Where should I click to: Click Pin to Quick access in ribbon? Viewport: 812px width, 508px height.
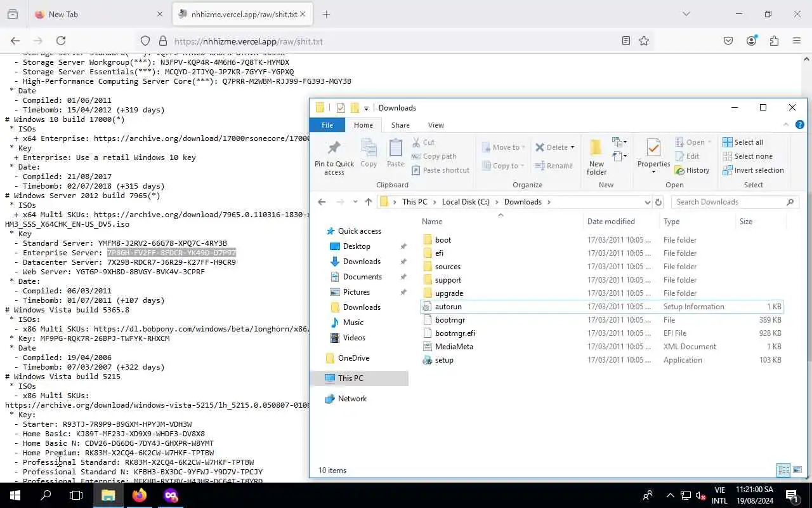point(334,157)
